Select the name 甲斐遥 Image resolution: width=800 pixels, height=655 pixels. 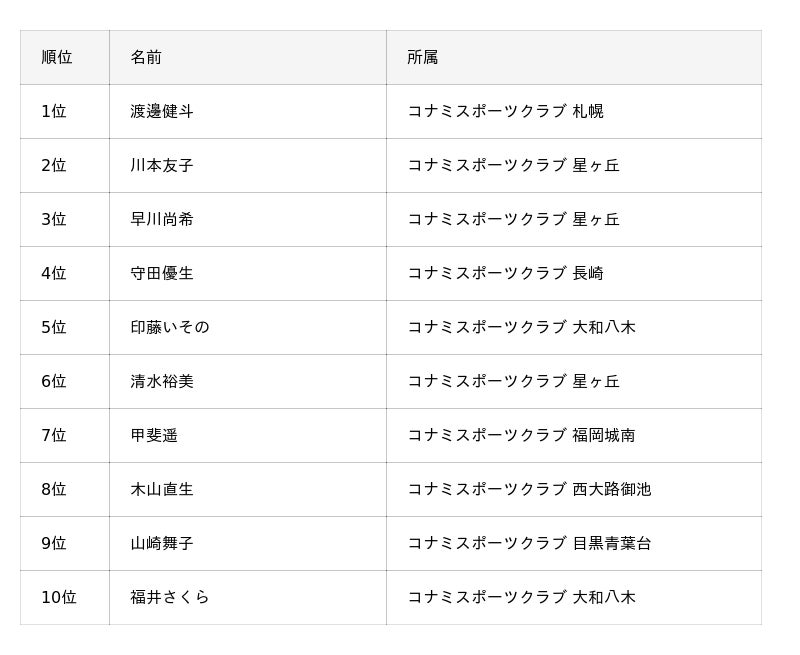pos(154,436)
